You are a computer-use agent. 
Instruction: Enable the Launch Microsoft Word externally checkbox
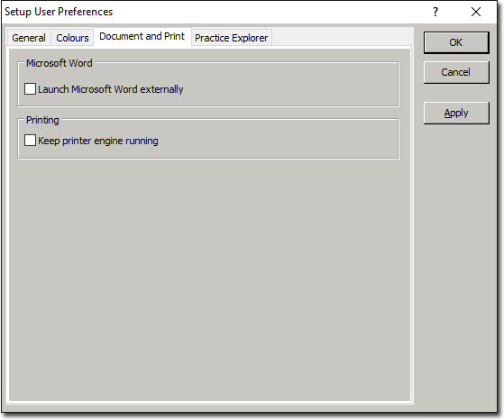coord(31,89)
